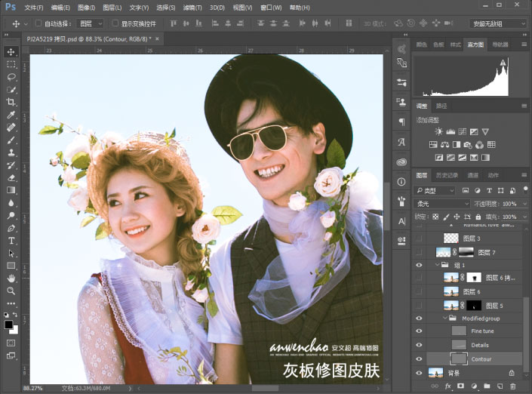The height and width of the screenshot is (394, 532).
Task: Open the 柔光 blend mode dropdown
Action: [441, 204]
